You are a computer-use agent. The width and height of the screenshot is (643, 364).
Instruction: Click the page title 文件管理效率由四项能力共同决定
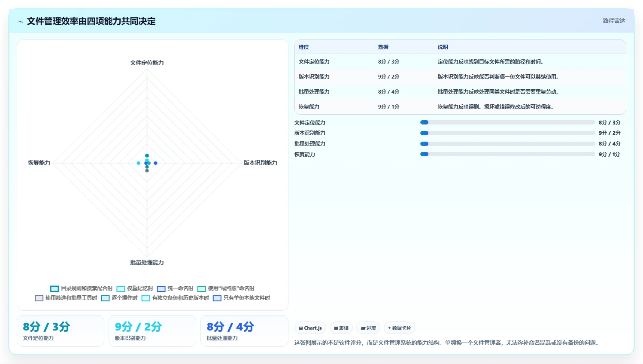(91, 21)
